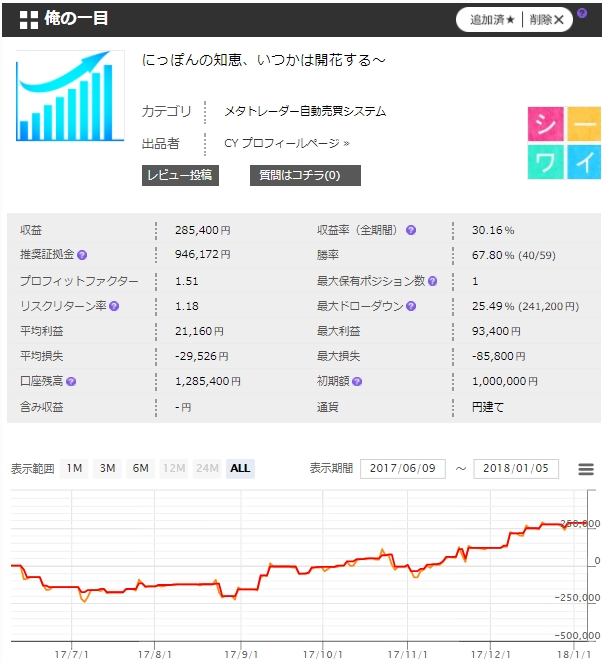Open help icon next to 推奨証拠金
The height and width of the screenshot is (662, 602).
82,255
